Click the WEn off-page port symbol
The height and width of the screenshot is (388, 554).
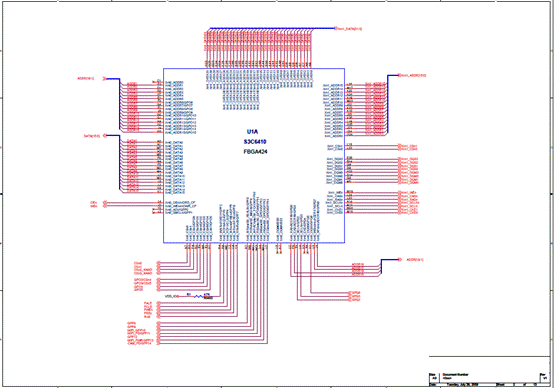pyautogui.click(x=105, y=206)
